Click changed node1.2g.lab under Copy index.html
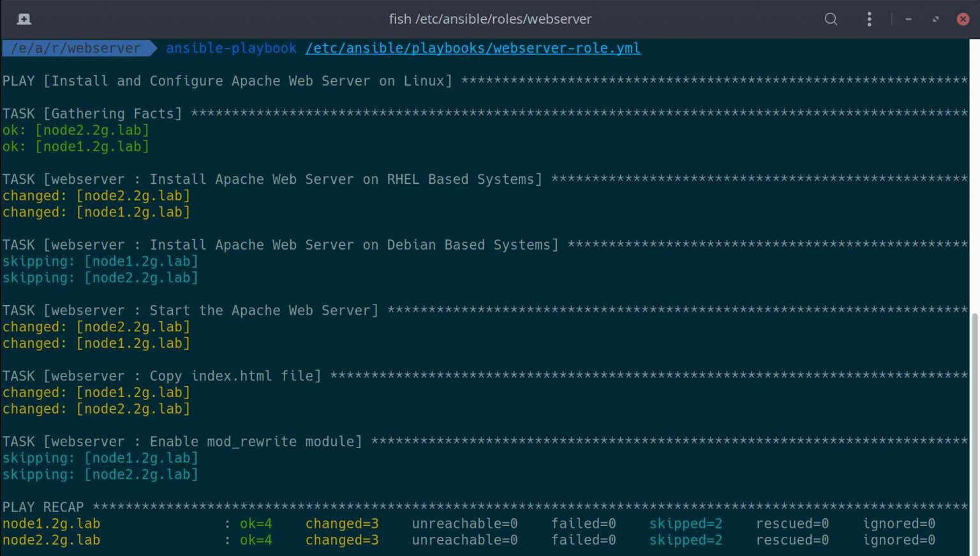The width and height of the screenshot is (980, 556). [96, 393]
